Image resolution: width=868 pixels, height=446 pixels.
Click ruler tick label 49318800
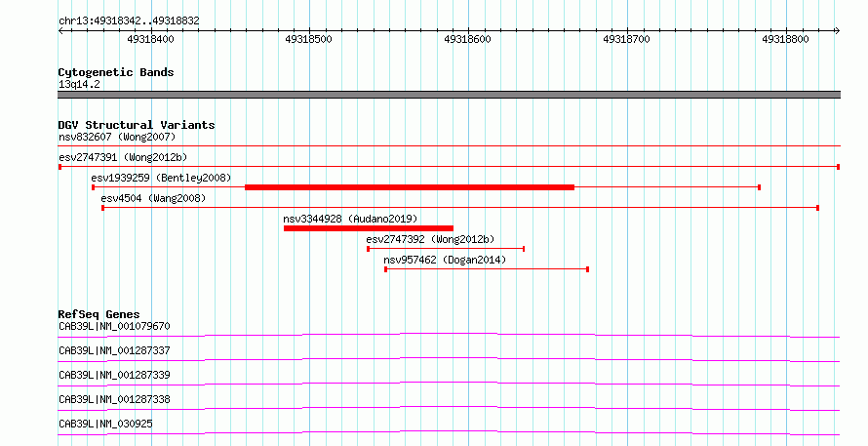[x=785, y=39]
